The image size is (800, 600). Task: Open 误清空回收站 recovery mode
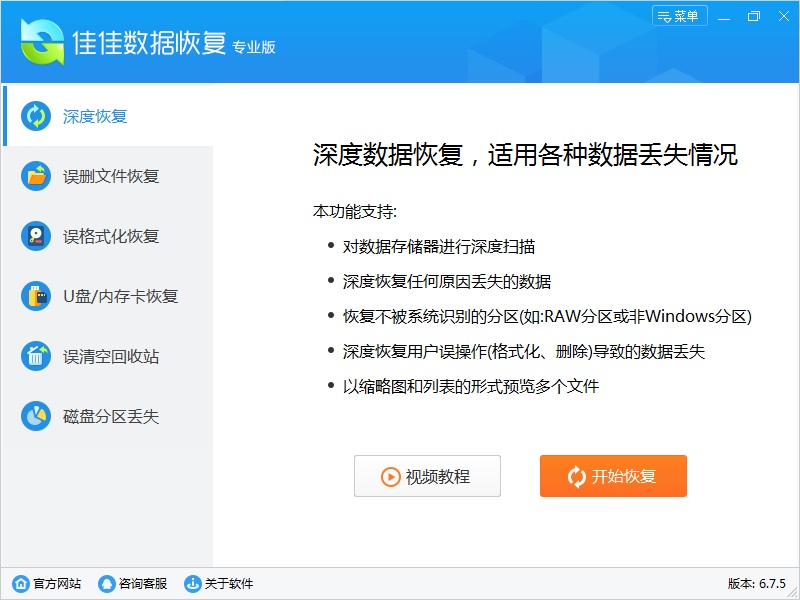108,356
